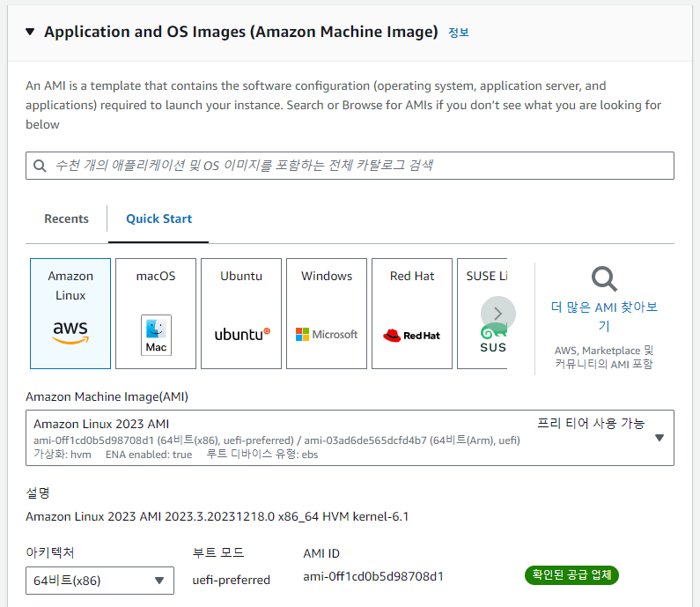Switch to the Recents tab
The width and height of the screenshot is (700, 607).
pyautogui.click(x=67, y=218)
